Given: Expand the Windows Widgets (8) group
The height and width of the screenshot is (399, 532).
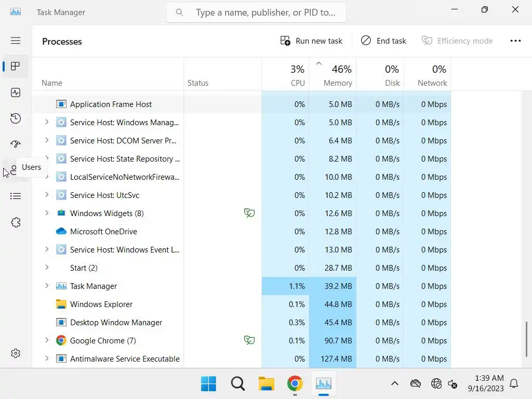Looking at the screenshot, I should (47, 212).
